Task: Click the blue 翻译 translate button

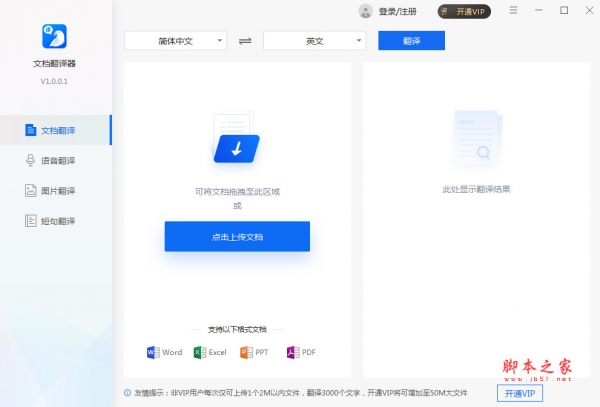Action: coord(411,41)
